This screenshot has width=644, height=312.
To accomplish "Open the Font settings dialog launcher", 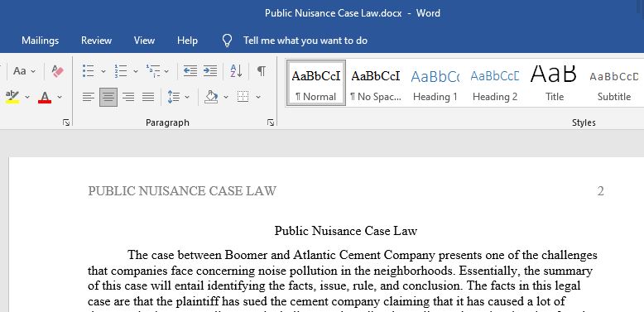I will pyautogui.click(x=66, y=122).
